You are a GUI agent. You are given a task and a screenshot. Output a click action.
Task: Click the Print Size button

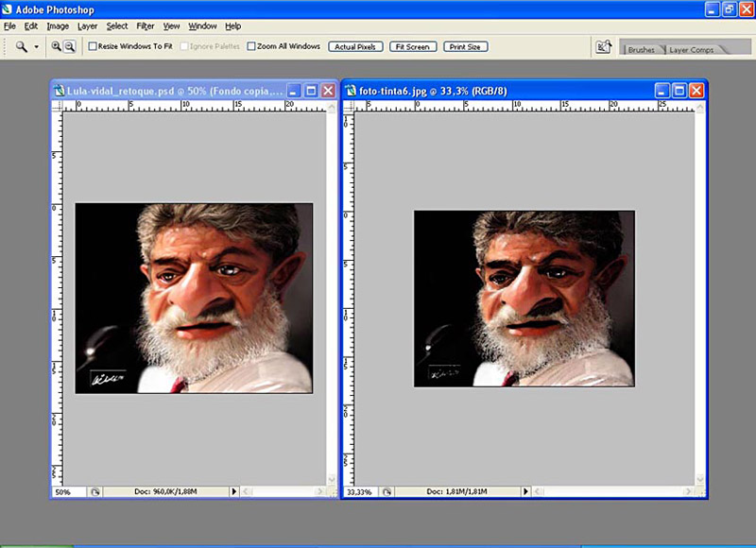tap(465, 46)
